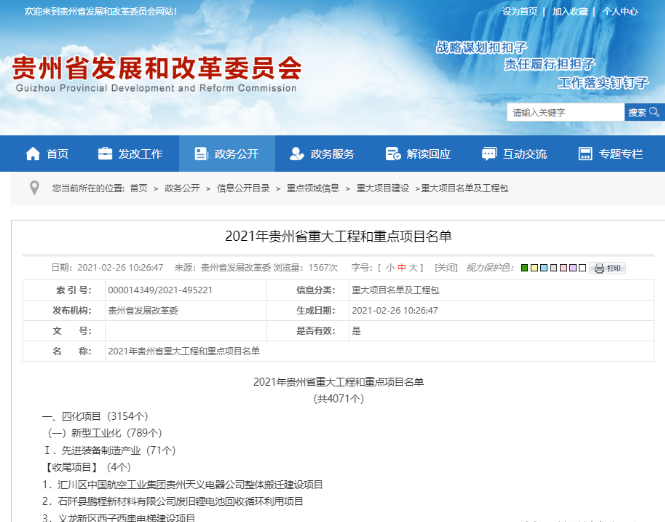
Task: Click the briefcase icon beside 发改工作
Action: [105, 154]
